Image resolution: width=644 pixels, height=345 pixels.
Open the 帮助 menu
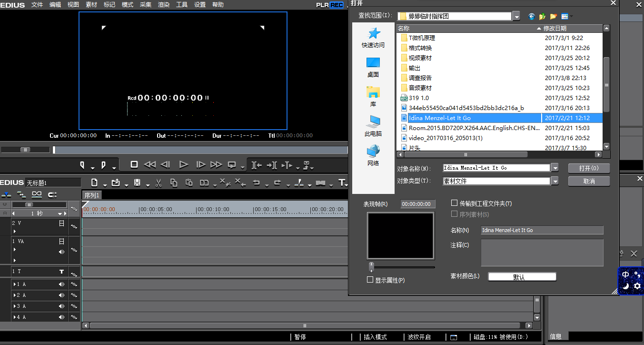218,4
